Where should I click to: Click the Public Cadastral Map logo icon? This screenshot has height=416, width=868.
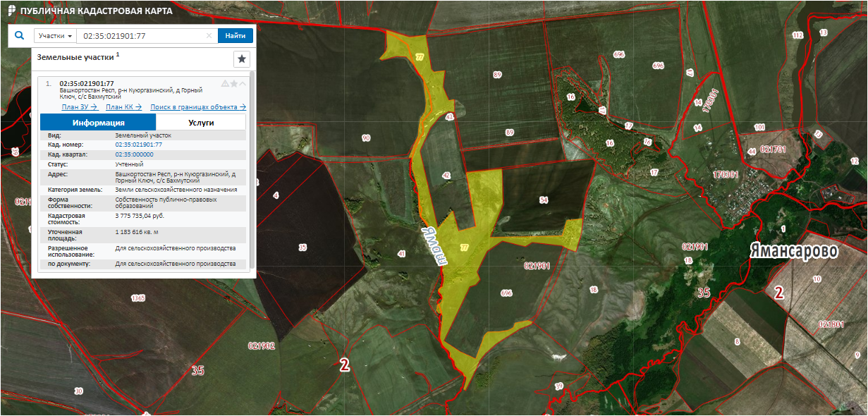pos(11,12)
